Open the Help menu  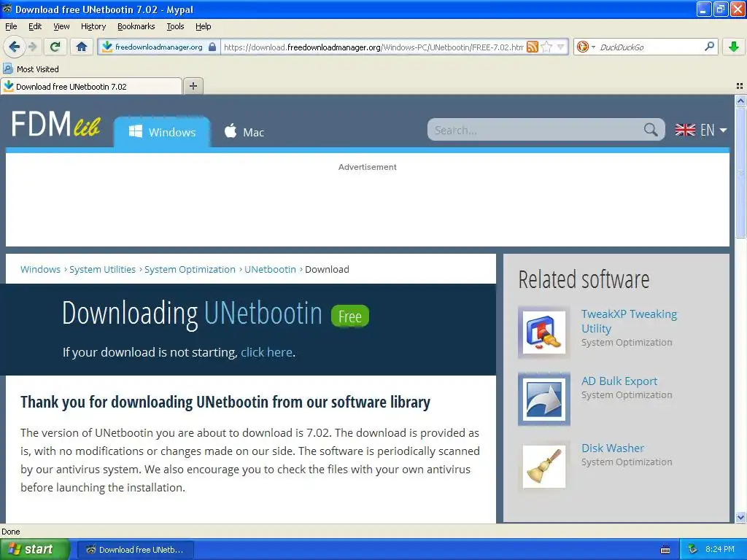pyautogui.click(x=204, y=26)
